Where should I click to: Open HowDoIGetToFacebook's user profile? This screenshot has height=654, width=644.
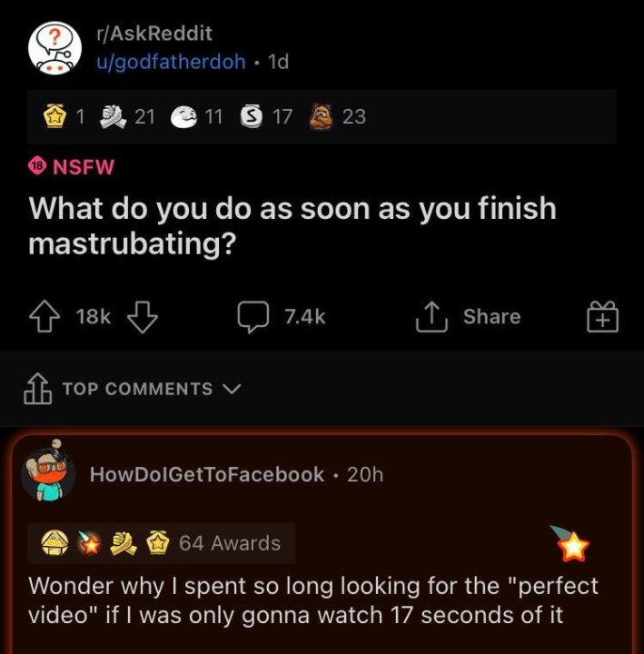(x=206, y=474)
